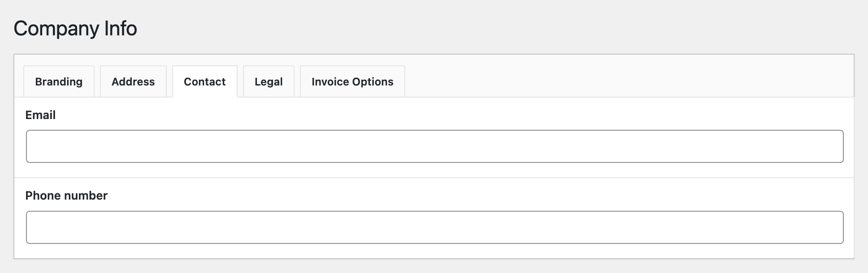Image resolution: width=868 pixels, height=273 pixels.
Task: Click the Company Info heading
Action: [x=75, y=29]
